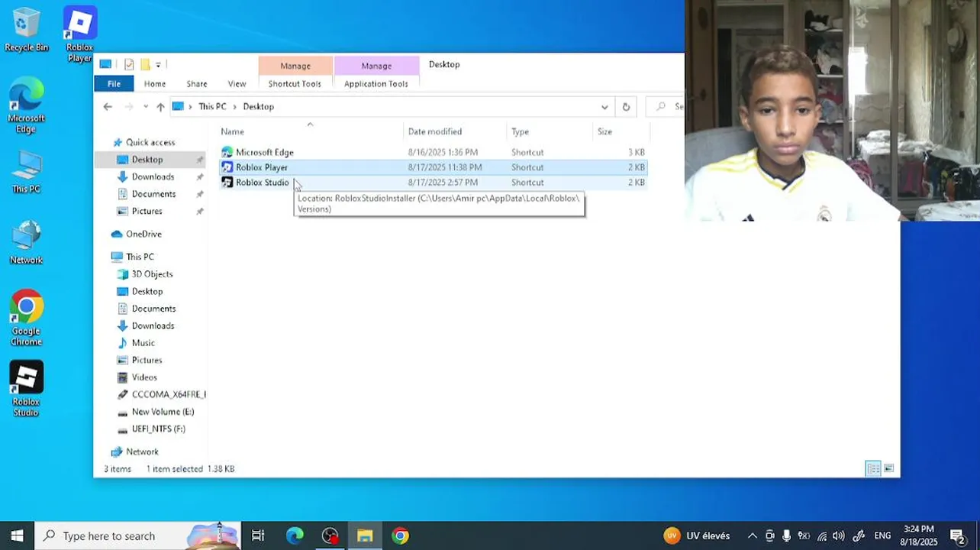This screenshot has width=980, height=550.
Task: Open the Windows Start menu
Action: click(x=17, y=536)
